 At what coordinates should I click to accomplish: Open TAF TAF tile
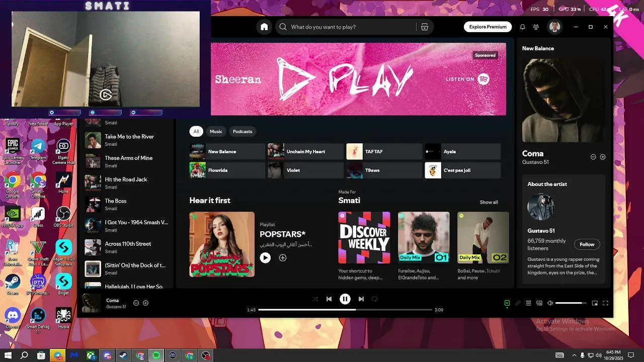384,151
